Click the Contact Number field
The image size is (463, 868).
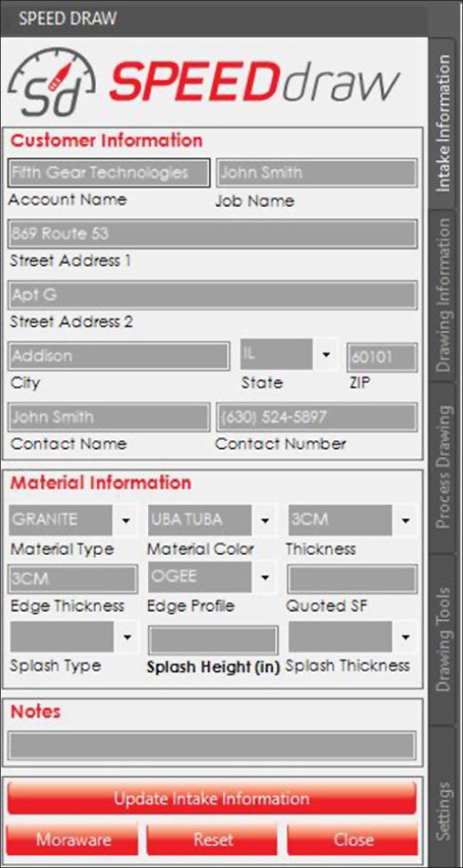click(316, 416)
